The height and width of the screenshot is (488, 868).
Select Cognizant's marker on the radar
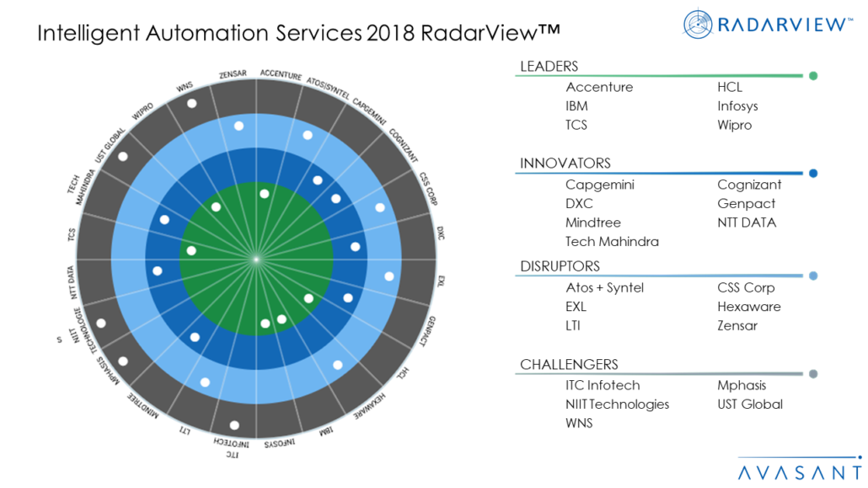coord(335,198)
